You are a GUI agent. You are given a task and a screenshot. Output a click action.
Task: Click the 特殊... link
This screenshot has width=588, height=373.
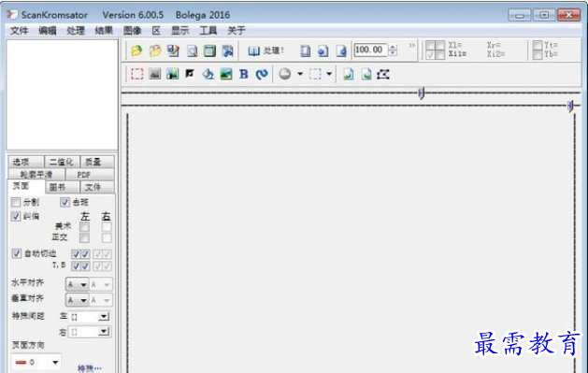coord(90,368)
